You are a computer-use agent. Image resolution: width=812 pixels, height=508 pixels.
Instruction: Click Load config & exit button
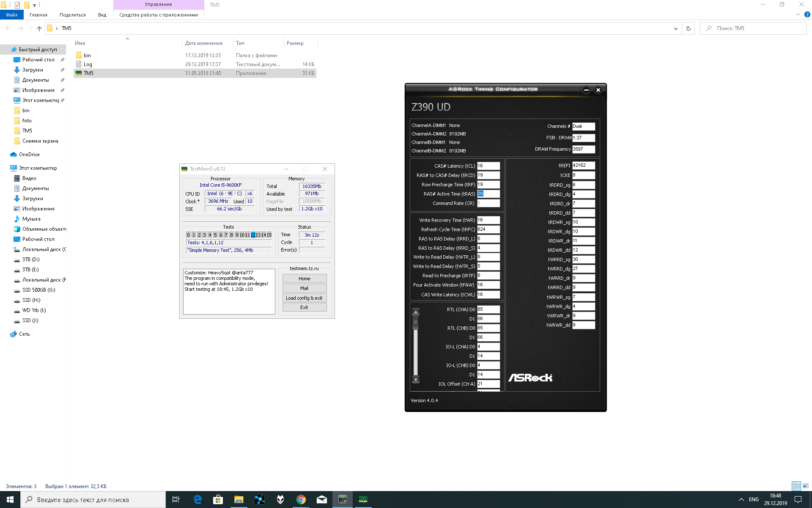coord(304,298)
